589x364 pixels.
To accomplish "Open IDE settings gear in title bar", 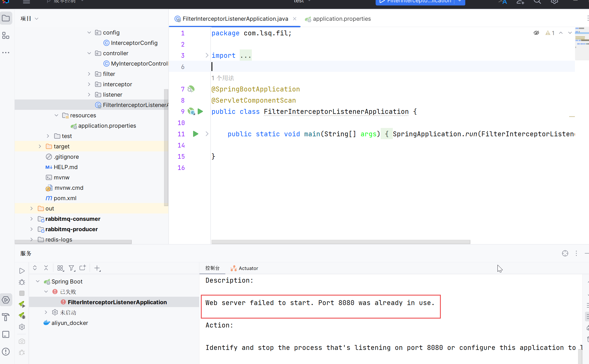I will coord(554,1).
